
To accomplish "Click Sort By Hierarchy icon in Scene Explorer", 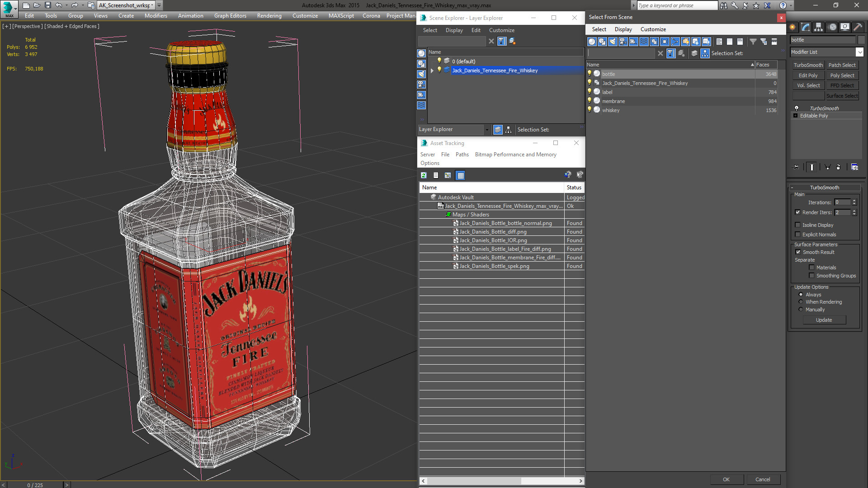I will (x=509, y=130).
